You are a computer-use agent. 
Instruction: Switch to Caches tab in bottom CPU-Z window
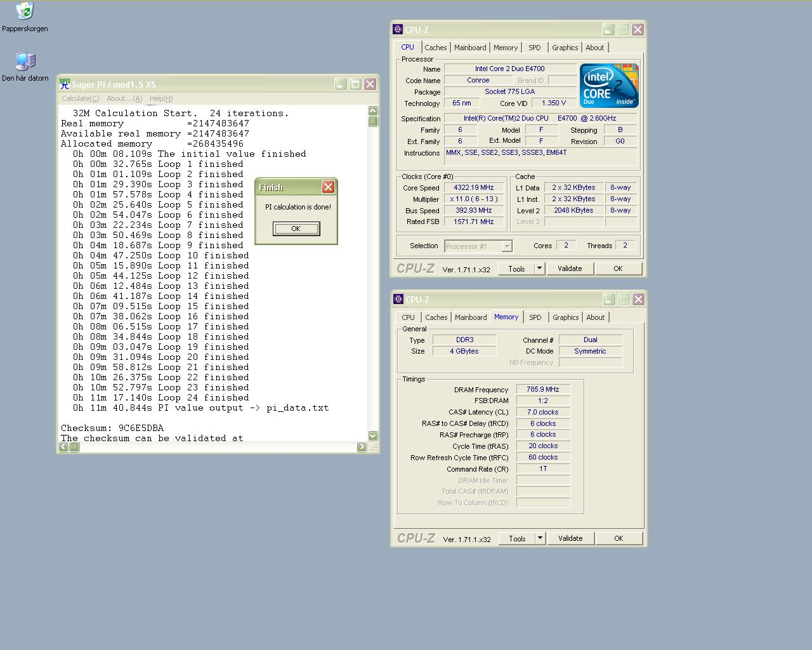(436, 317)
